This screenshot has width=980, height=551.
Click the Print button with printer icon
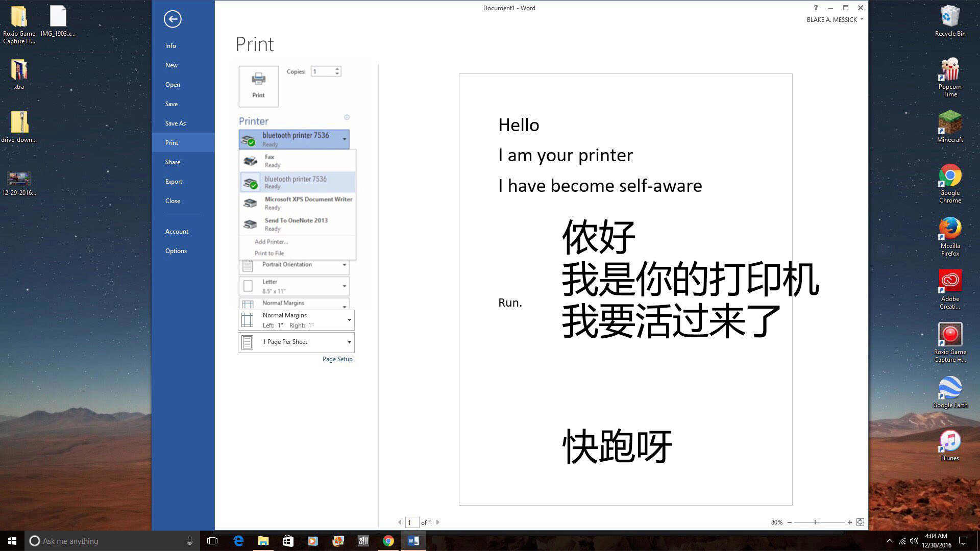[x=258, y=86]
